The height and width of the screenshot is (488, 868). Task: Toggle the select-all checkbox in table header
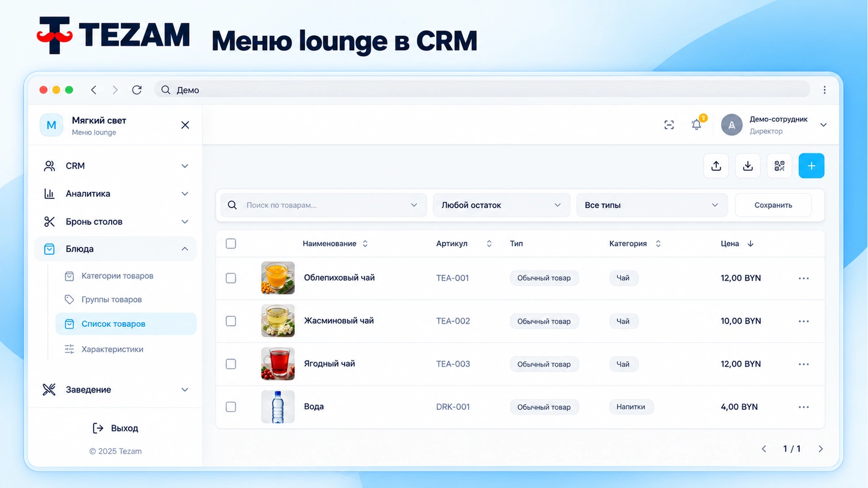(x=231, y=243)
